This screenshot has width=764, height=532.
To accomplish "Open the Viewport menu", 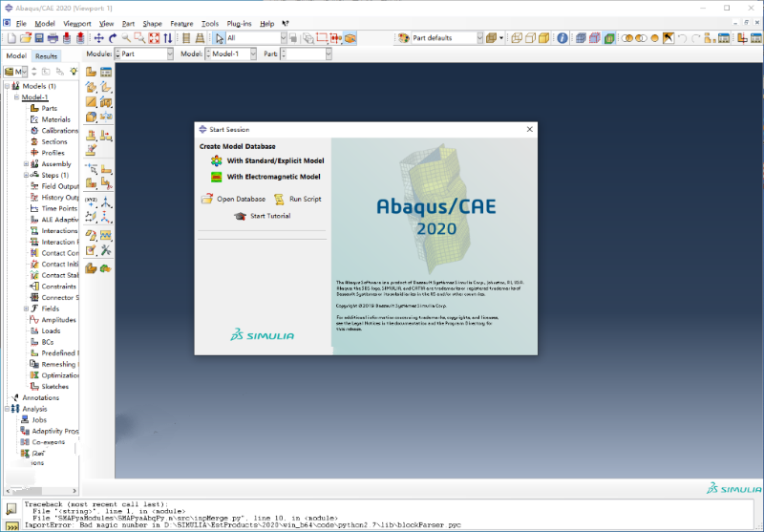I will (x=77, y=23).
